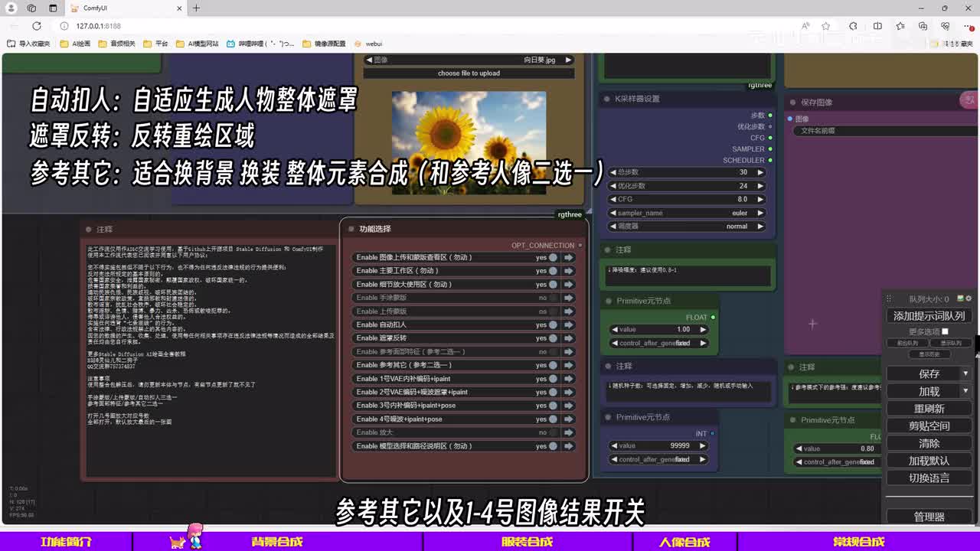Collapse the 功能选择 node via title dot
Viewport: 980px width, 551px height.
[351, 229]
